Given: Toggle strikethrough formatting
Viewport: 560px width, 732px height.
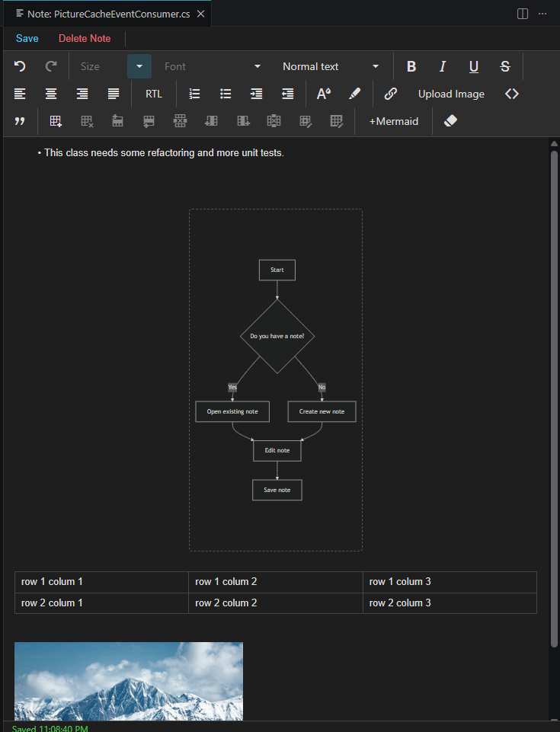Looking at the screenshot, I should click(x=505, y=66).
